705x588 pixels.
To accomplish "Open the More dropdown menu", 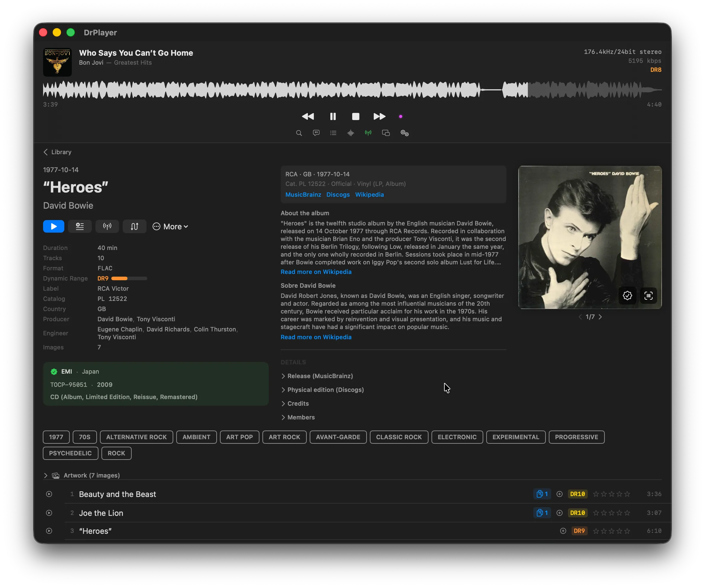I will click(x=170, y=227).
